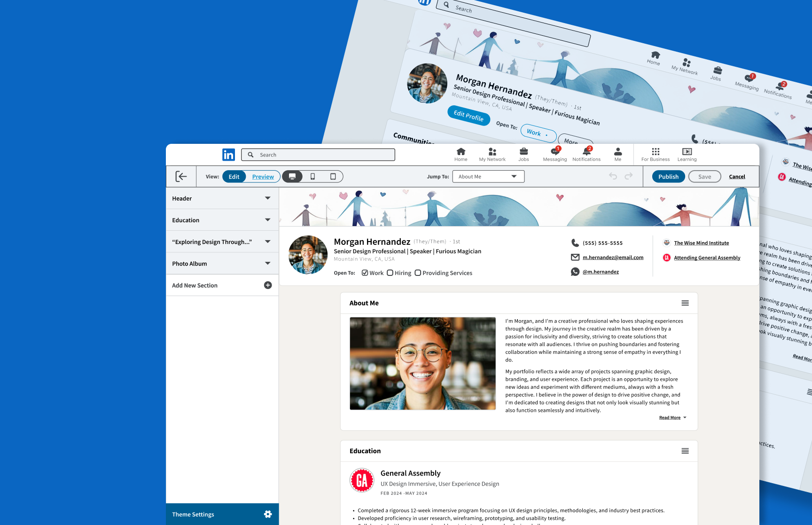Click the Publish button
This screenshot has height=525, width=812.
click(668, 176)
